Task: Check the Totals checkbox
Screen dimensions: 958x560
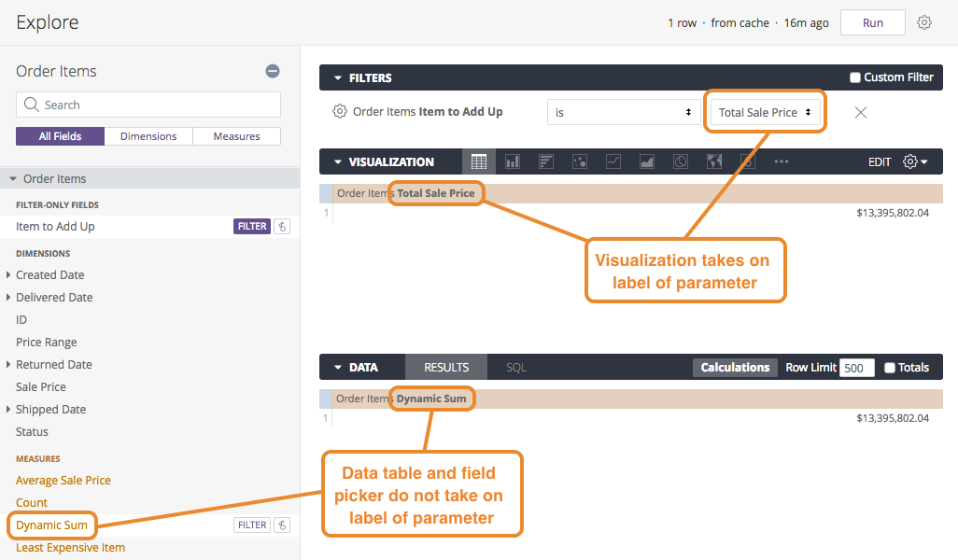Action: coord(890,368)
